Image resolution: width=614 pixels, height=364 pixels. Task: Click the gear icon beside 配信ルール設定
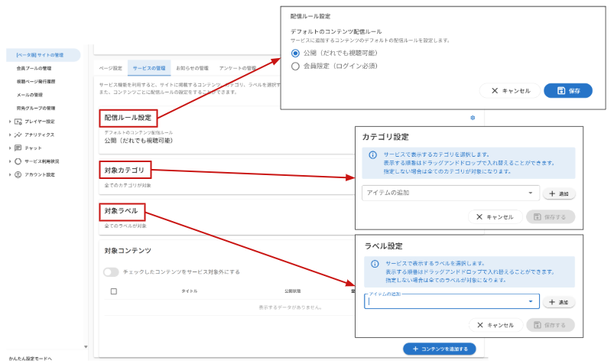(473, 118)
